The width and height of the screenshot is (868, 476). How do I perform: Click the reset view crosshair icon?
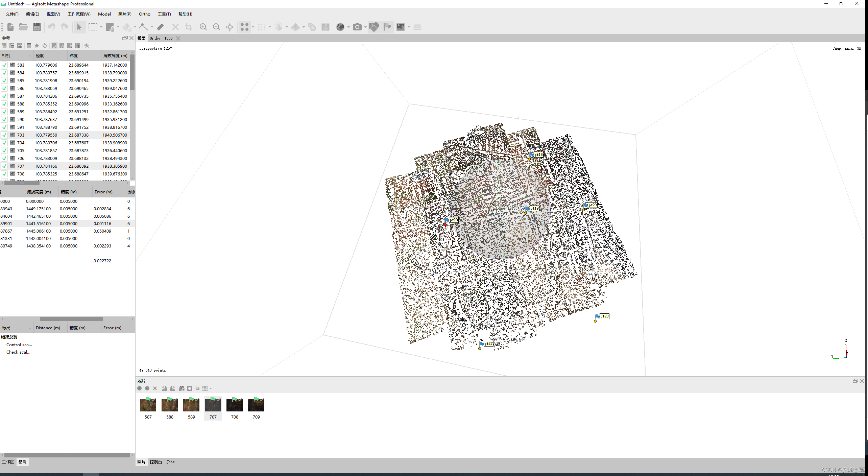(230, 27)
